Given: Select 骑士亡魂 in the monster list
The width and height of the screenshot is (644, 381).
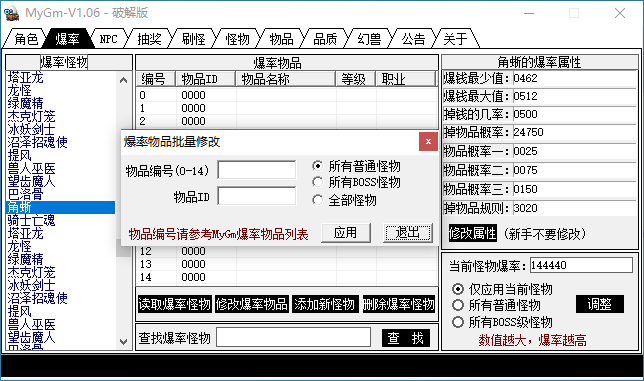Looking at the screenshot, I should click(61, 220).
